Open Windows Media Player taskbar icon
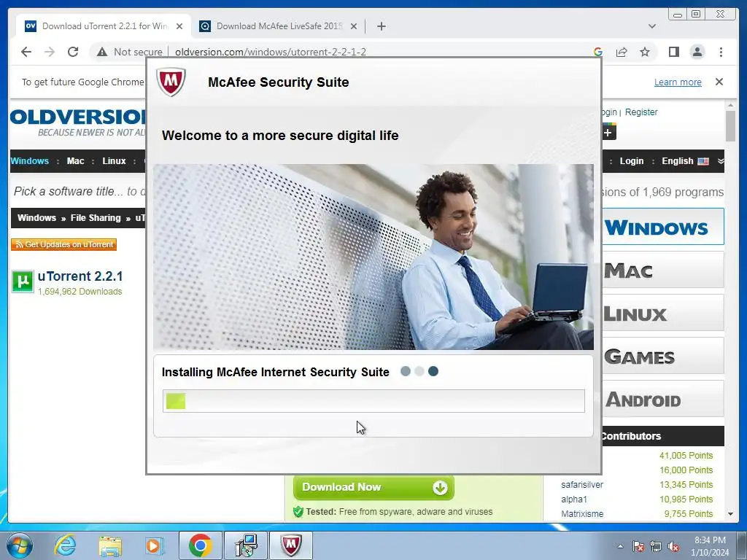 154,545
